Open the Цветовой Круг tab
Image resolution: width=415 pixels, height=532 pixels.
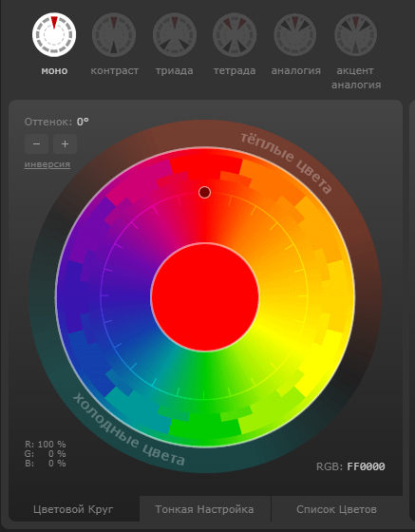point(73,509)
